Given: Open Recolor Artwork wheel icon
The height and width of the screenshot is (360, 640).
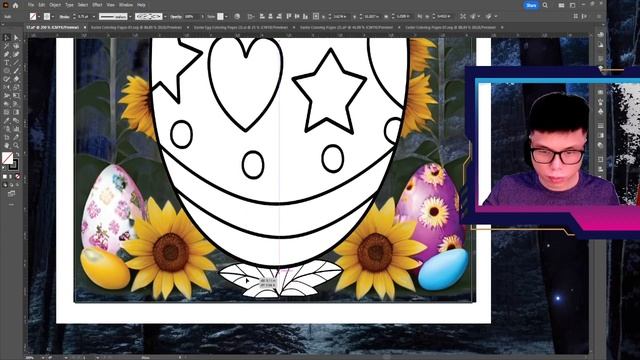Looking at the screenshot, I should pos(237,16).
